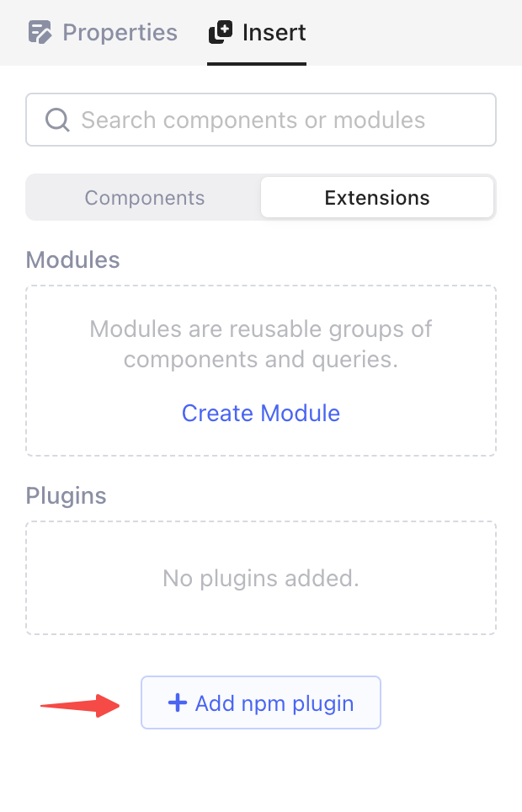Click the magnifier icon in search box
Screen dimensions: 522x812
tap(57, 120)
